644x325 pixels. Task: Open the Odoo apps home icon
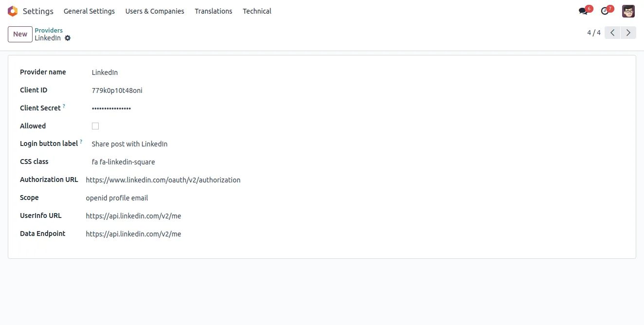click(x=13, y=11)
